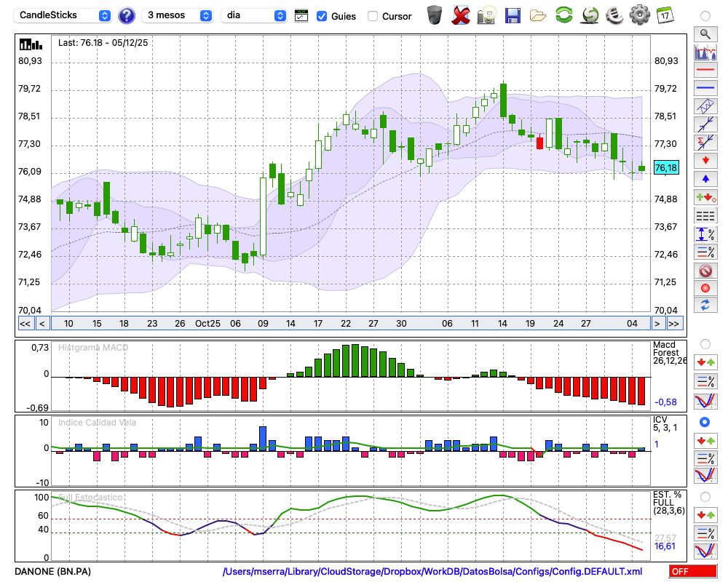Click the '<<' scroll-to-start button
The width and height of the screenshot is (728, 582).
(x=25, y=324)
